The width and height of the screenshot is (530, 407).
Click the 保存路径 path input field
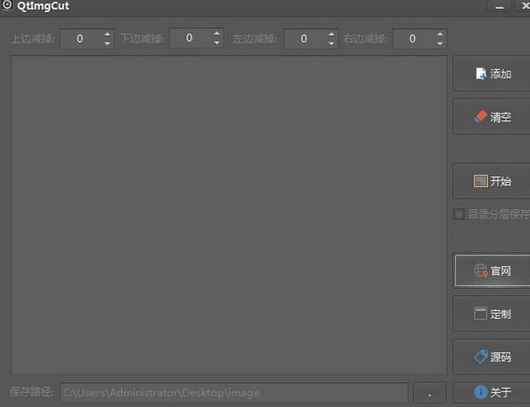(x=234, y=392)
